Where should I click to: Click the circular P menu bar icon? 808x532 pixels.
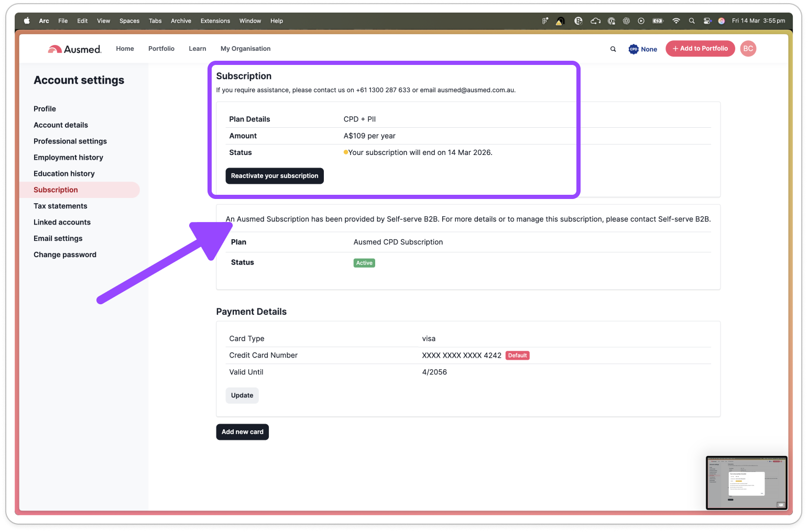(x=578, y=21)
